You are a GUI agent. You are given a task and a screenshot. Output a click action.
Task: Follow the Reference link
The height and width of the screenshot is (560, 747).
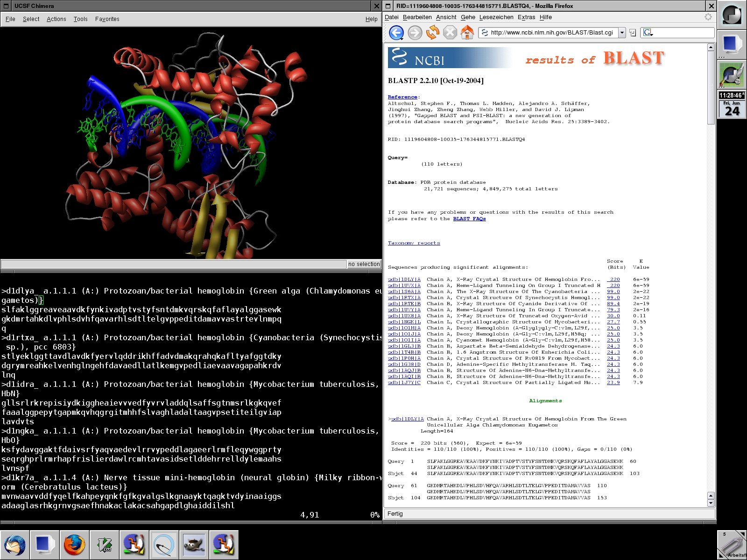tap(402, 97)
